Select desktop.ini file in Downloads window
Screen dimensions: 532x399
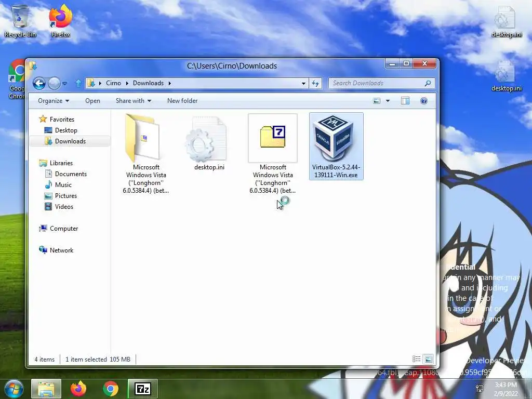[x=209, y=142]
